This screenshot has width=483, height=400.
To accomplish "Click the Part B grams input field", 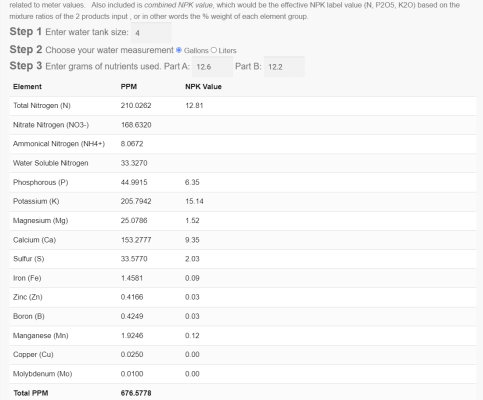I will 284,67.
